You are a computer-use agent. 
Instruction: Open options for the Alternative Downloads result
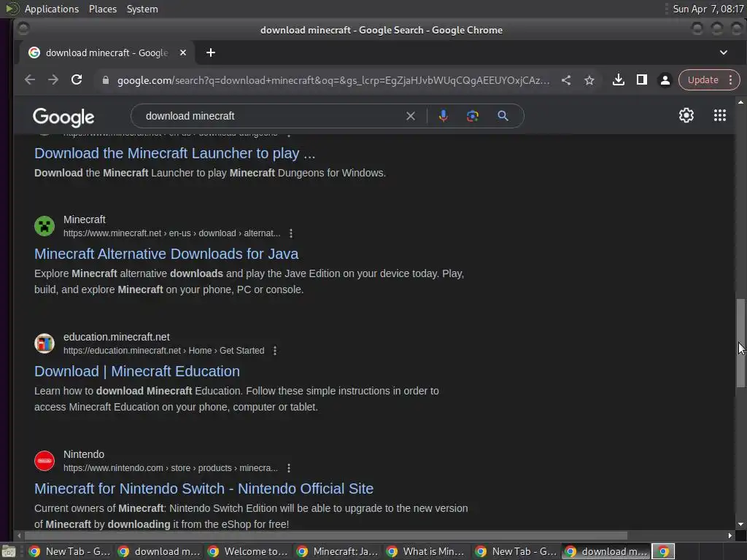pos(290,233)
